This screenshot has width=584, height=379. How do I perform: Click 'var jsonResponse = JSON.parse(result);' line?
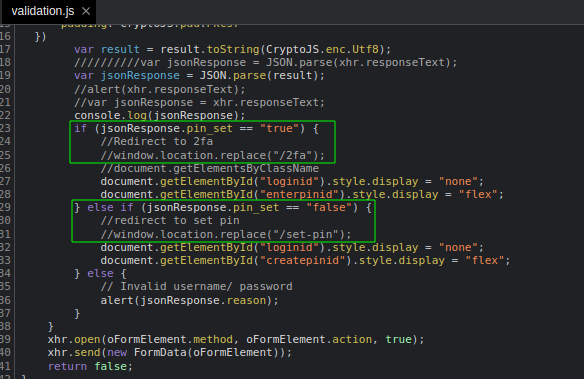click(199, 76)
